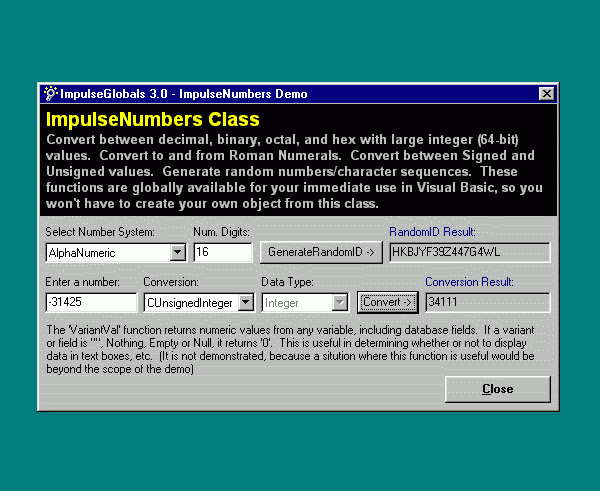Click the VariantVal function description paragraph
The image size is (600, 491).
tap(291, 349)
